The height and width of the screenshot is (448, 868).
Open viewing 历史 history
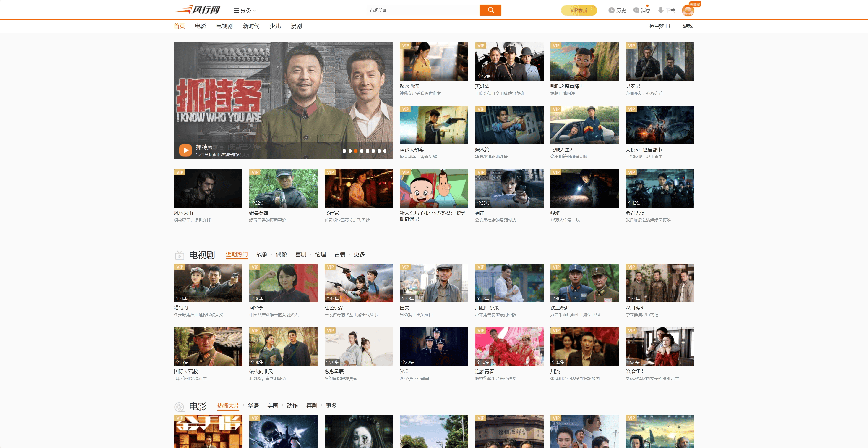click(x=617, y=11)
